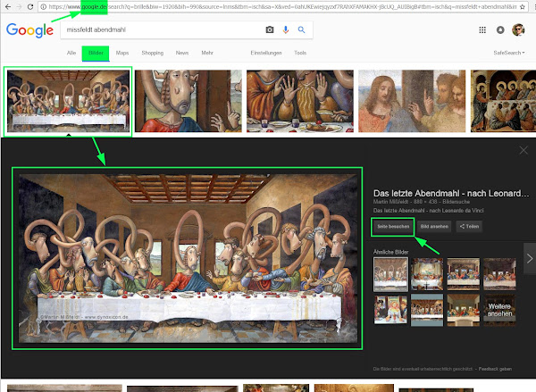Open notifications icon near profile

click(500, 30)
